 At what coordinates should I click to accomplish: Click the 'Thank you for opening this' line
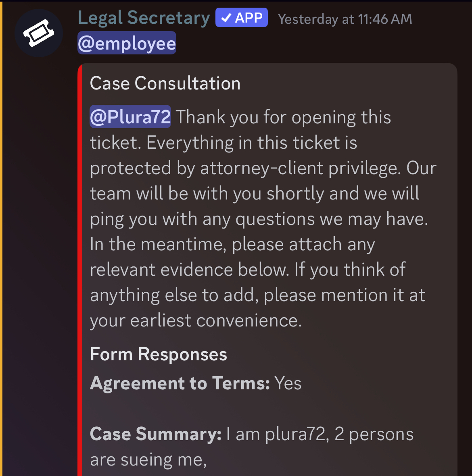(283, 117)
